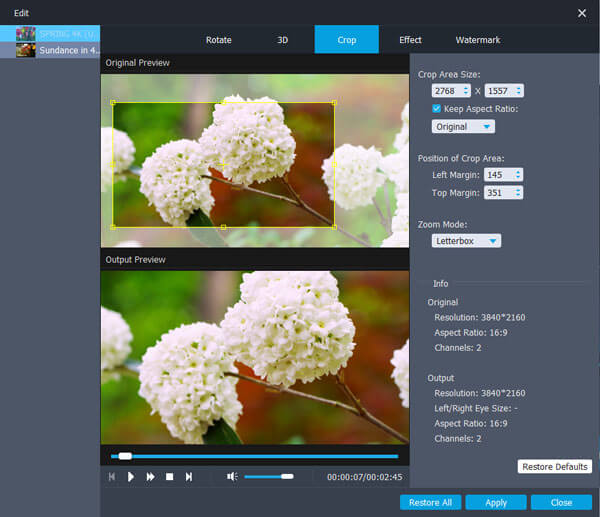Viewport: 600px width, 517px height.
Task: Select the crop frame's top-left corner handle
Action: [x=112, y=103]
